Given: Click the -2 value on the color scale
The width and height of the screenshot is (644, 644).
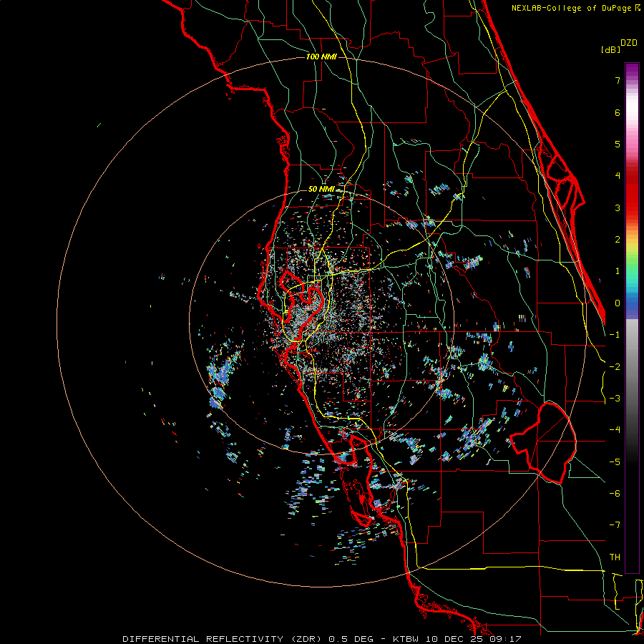Looking at the screenshot, I should pos(615,367).
